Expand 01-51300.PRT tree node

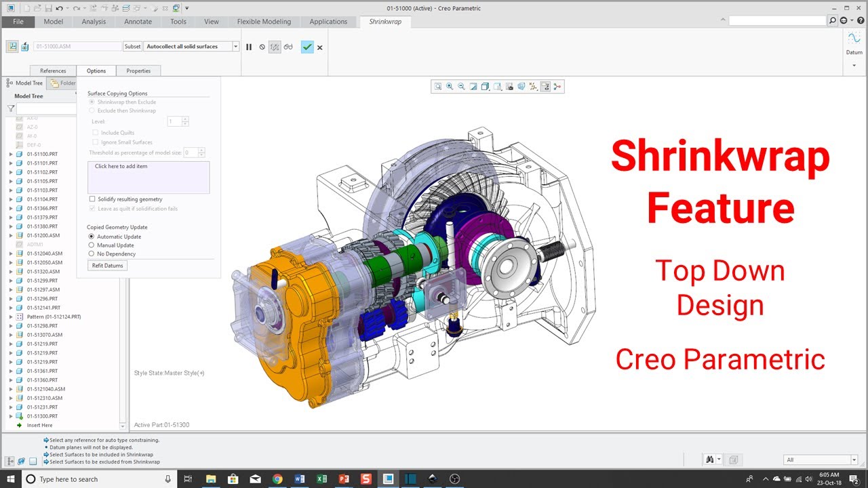11,416
